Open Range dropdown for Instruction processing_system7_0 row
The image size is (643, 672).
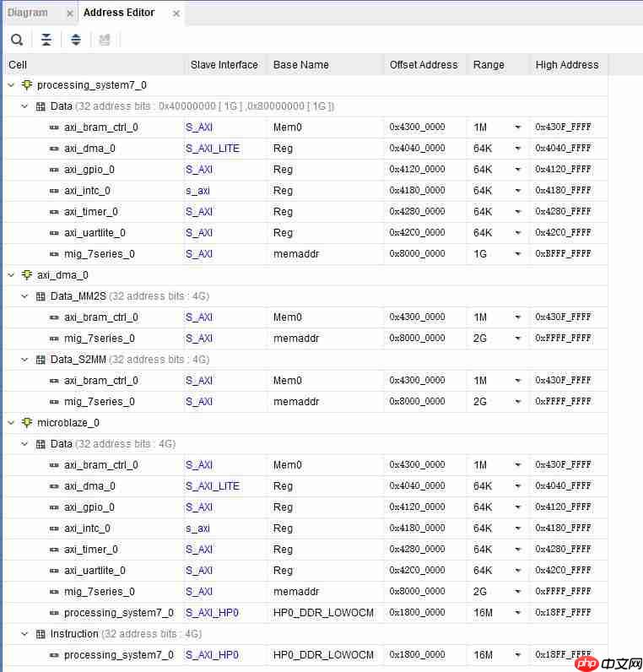tap(518, 655)
